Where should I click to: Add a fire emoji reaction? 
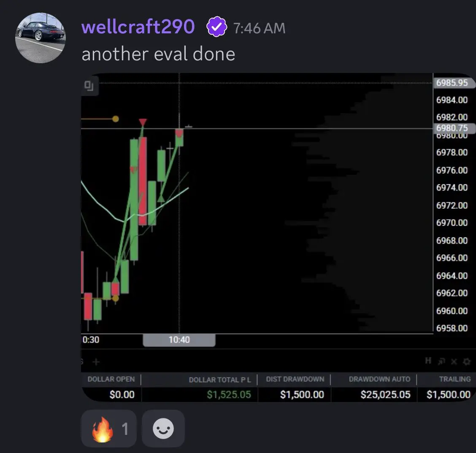click(109, 429)
